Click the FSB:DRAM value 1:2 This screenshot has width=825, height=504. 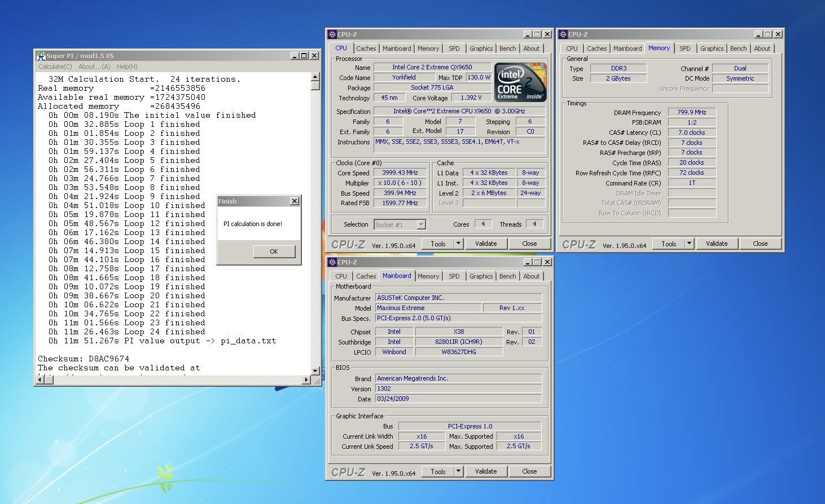692,122
